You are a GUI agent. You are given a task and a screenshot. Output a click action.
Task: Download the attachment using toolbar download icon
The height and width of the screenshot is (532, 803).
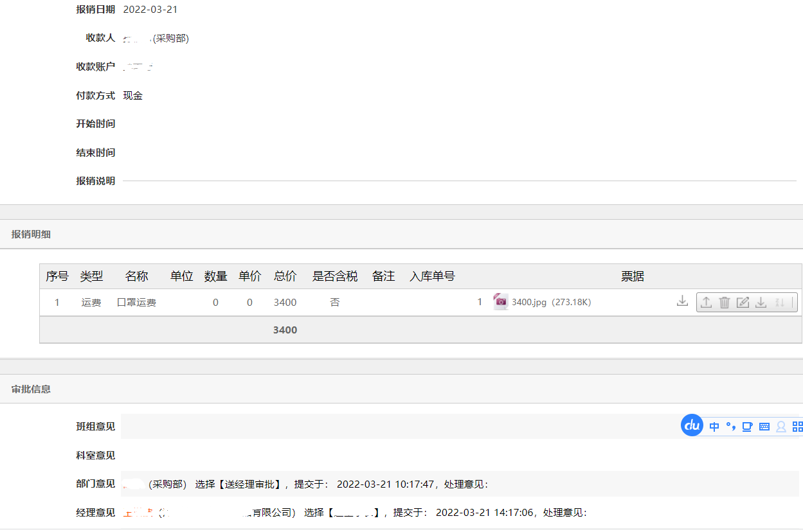[x=761, y=301]
